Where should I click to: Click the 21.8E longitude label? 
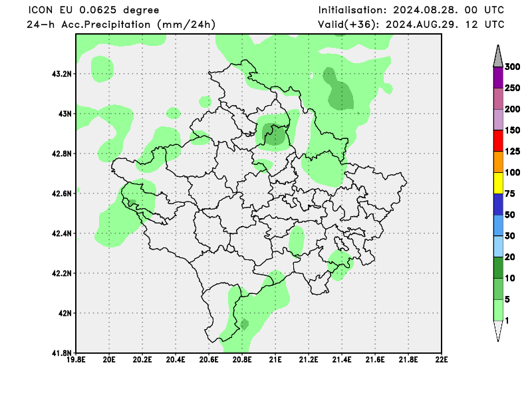408,359
